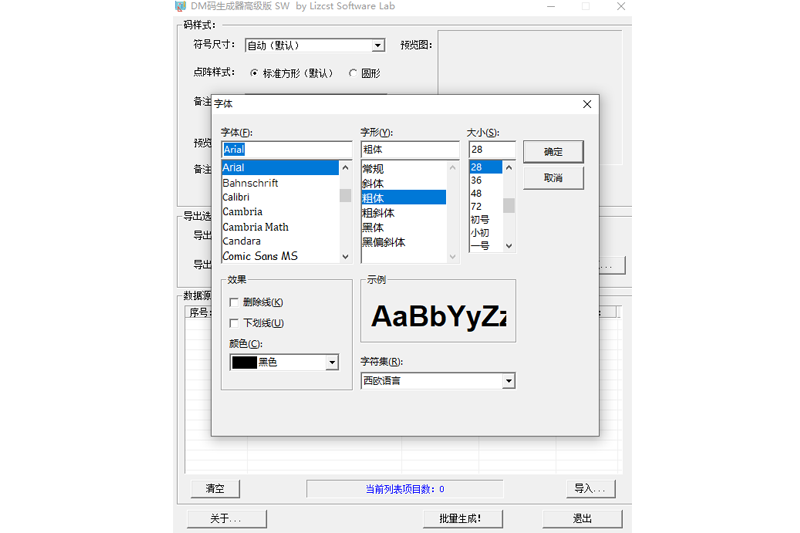This screenshot has width=800, height=533.
Task: Confirm font with 确定 button
Action: 553,151
